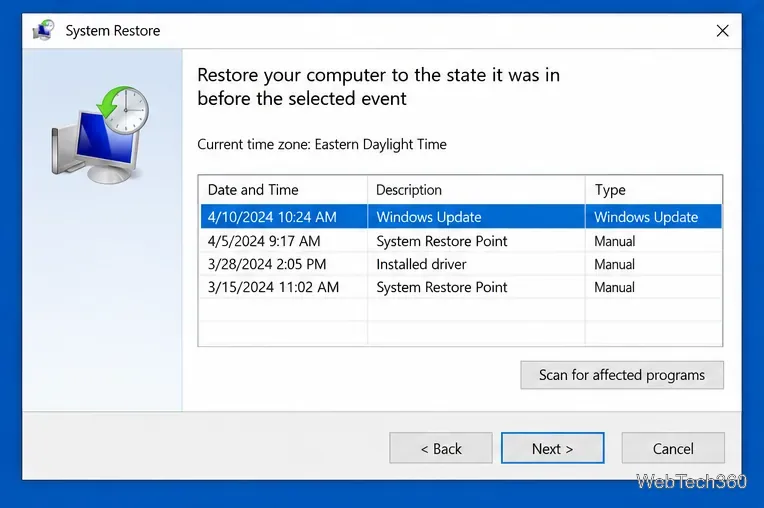This screenshot has width=764, height=508.
Task: Click Windows Update in the Type column
Action: tap(646, 217)
